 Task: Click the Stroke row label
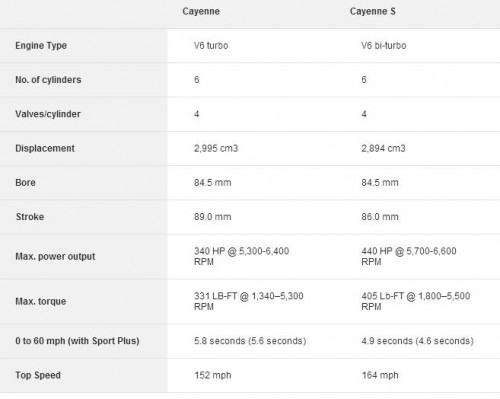pos(30,217)
